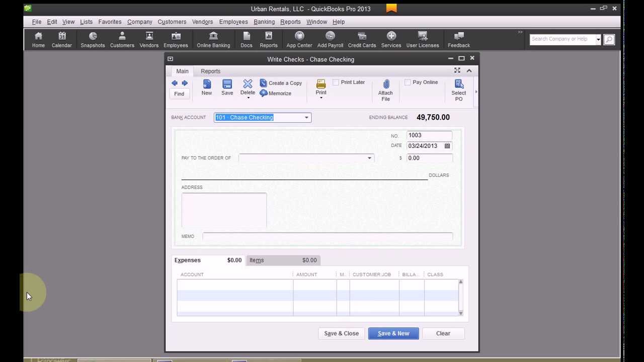Image resolution: width=644 pixels, height=362 pixels.
Task: Open the Employees icon in the icon bar
Action: click(x=176, y=40)
